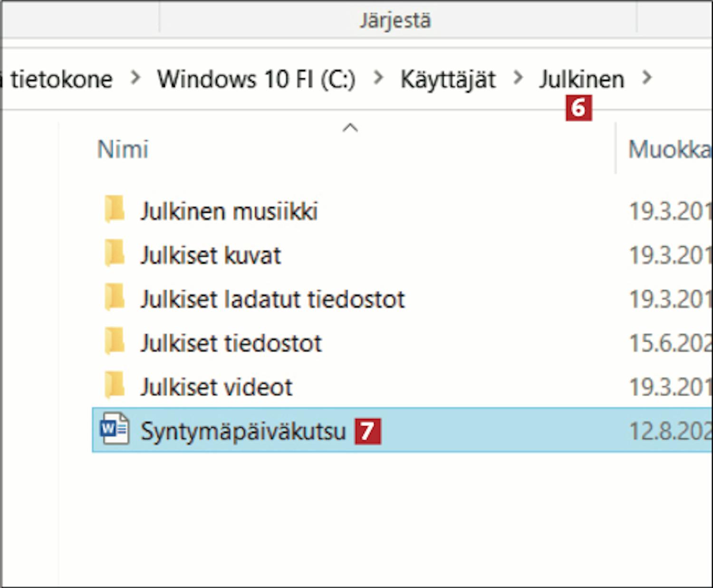Screen dimensions: 713x588
Task: Click the Julkiset tiedostot folder icon
Action: (x=114, y=341)
